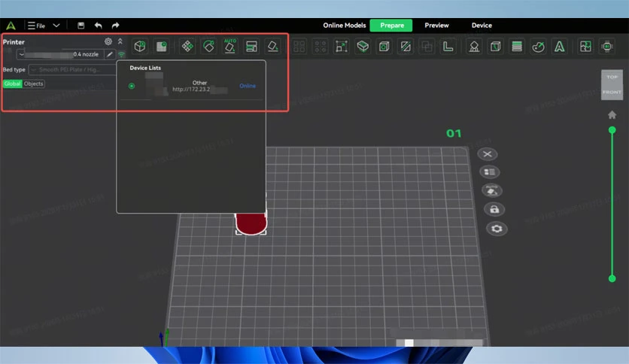629x364 pixels.
Task: Redo the action with forward arrow
Action: (116, 26)
